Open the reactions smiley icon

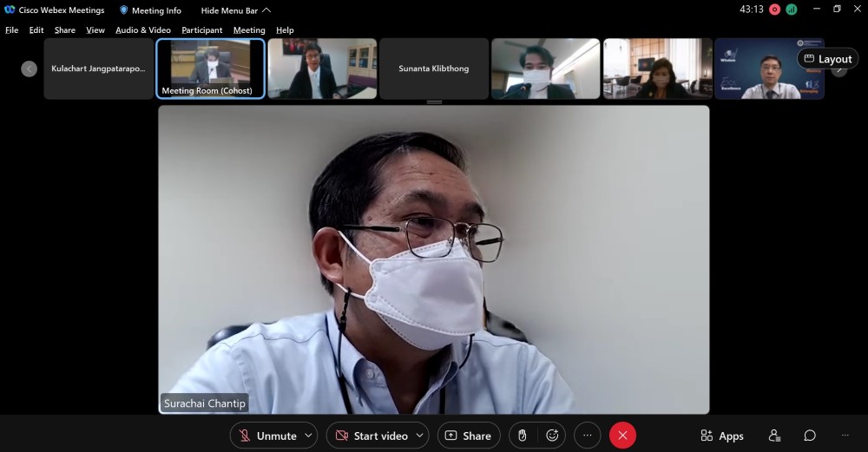[x=552, y=436]
